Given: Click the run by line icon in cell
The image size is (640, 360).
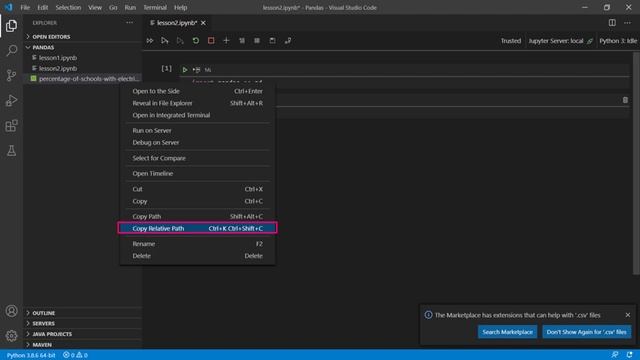Looking at the screenshot, I should coord(196,70).
